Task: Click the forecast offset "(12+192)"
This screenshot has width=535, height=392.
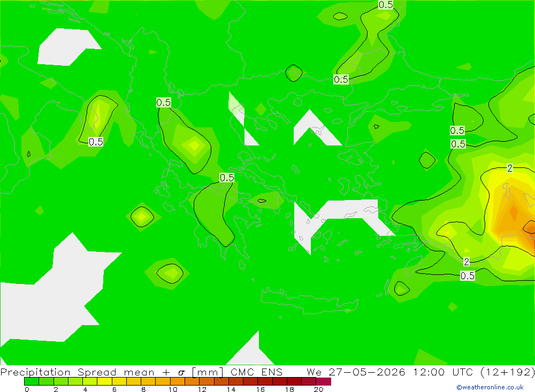Action: point(508,372)
